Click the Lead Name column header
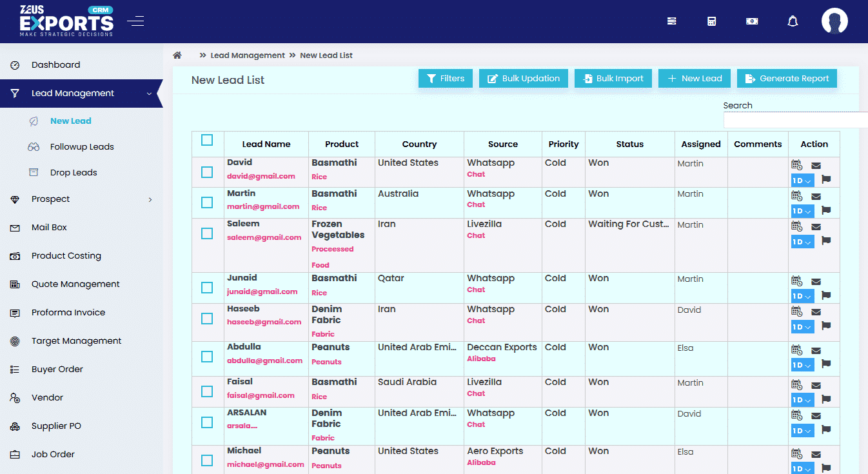Image resolution: width=868 pixels, height=474 pixels. (266, 144)
